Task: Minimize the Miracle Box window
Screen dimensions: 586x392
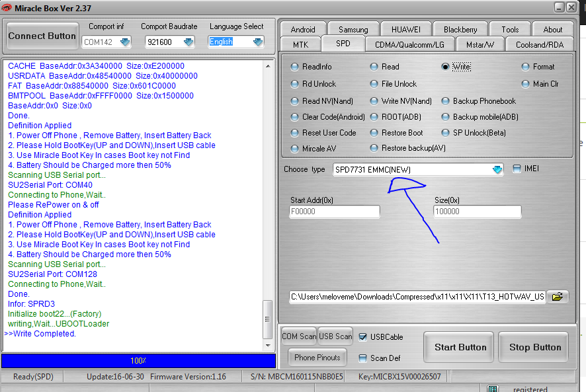Action: click(x=559, y=7)
